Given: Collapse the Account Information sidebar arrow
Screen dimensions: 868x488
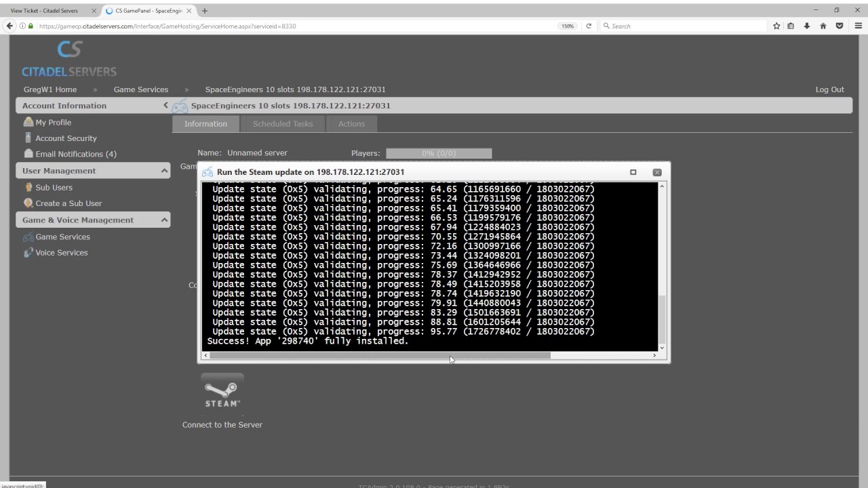Looking at the screenshot, I should (x=165, y=106).
